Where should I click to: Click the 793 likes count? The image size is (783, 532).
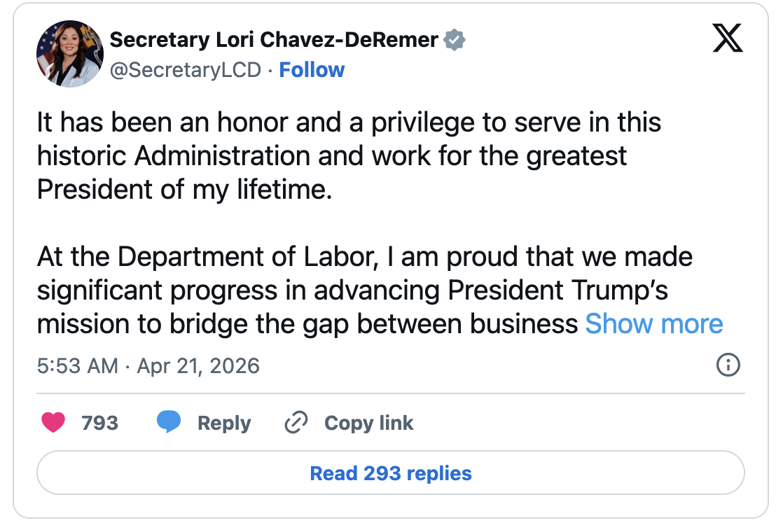(x=99, y=423)
